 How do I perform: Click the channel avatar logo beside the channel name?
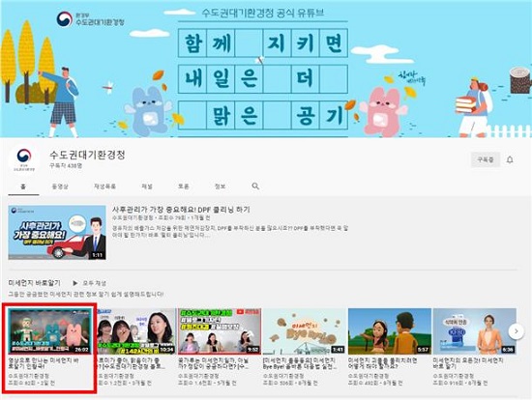[24, 159]
